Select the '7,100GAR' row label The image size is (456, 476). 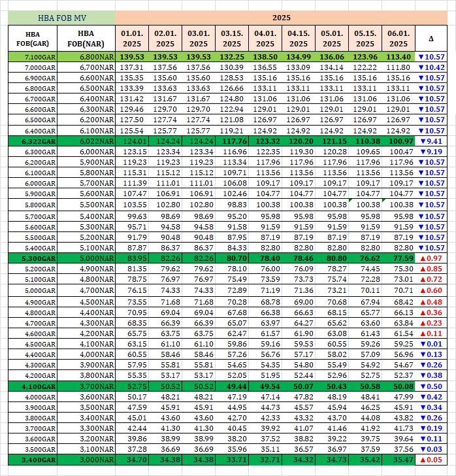pos(33,57)
